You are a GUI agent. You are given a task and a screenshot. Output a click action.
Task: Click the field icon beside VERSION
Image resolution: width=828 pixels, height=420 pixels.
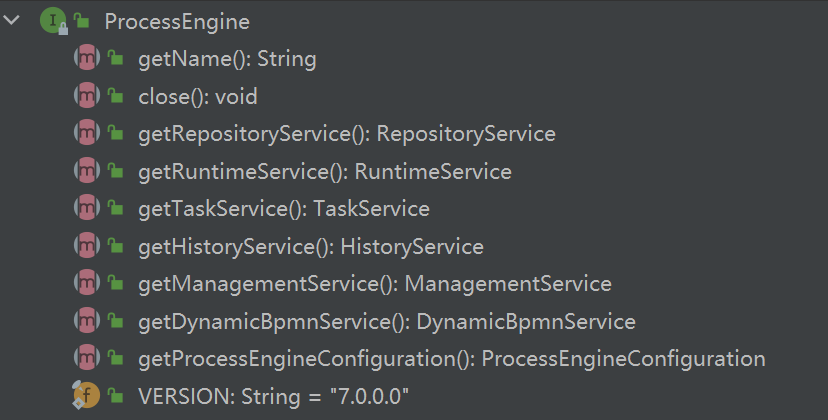point(87,395)
